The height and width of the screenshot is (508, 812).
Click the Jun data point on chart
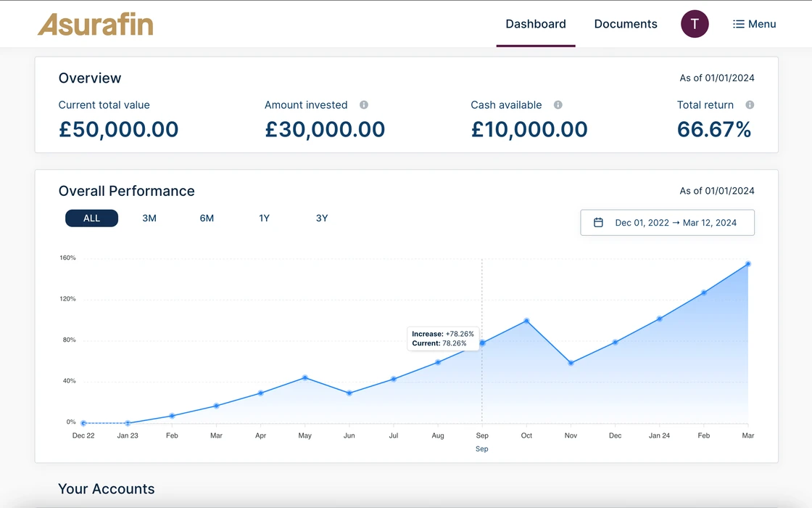coord(349,393)
